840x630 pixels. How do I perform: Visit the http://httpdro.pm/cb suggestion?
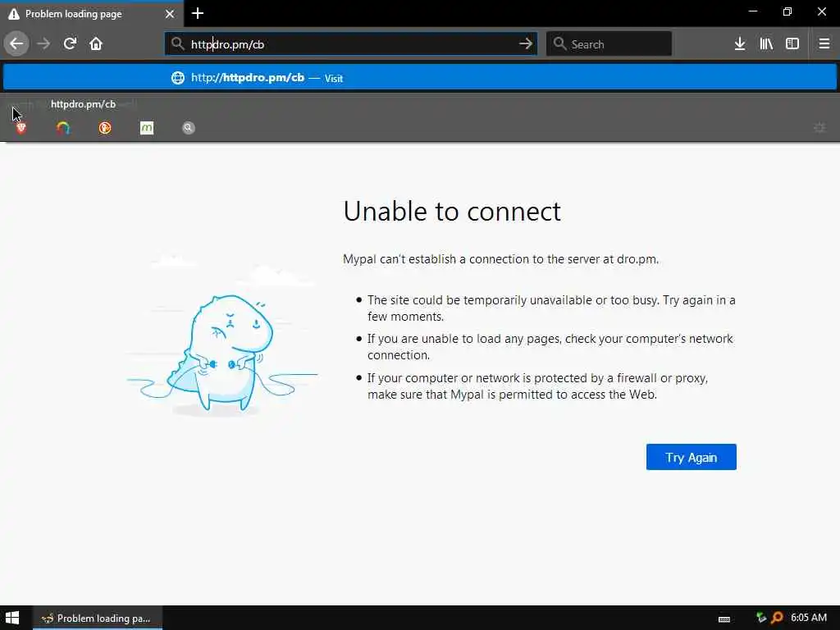tap(419, 78)
